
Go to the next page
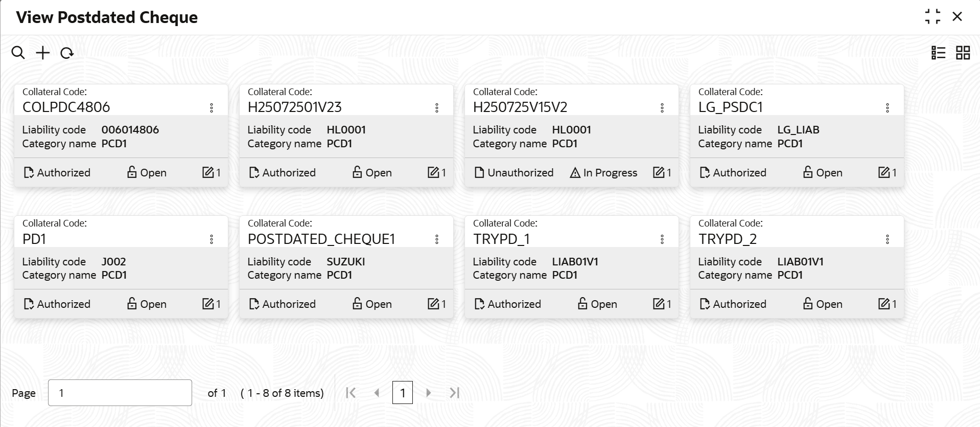[429, 393]
